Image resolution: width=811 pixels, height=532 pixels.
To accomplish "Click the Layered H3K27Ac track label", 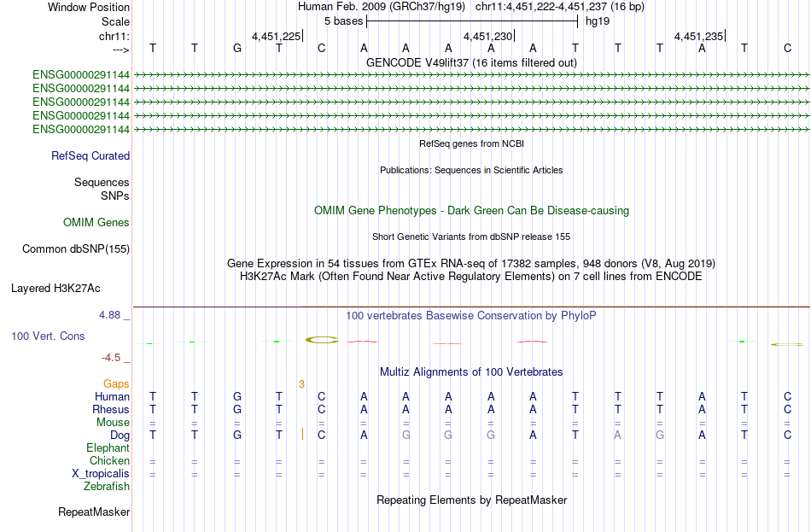I will (x=55, y=289).
